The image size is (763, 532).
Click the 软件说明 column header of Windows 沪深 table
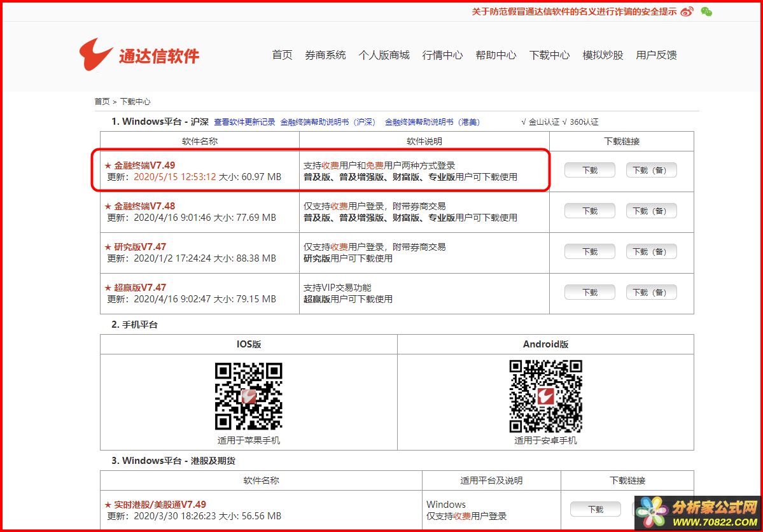coord(424,142)
